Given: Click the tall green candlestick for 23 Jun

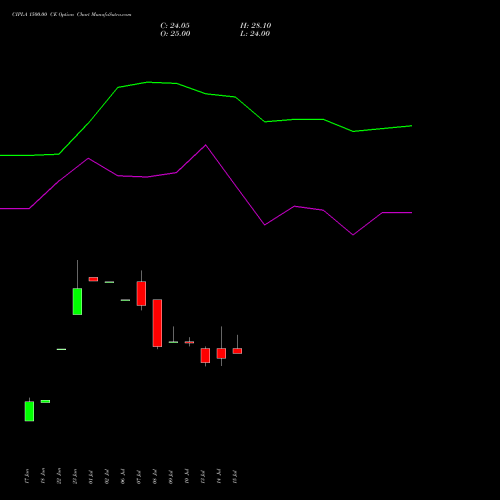Looking at the screenshot, I should (77, 301).
